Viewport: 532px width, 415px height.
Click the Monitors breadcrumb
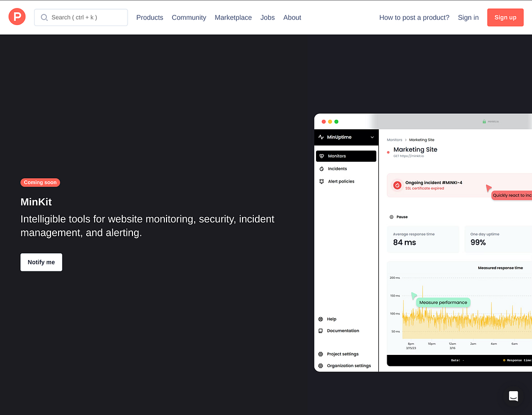(x=394, y=140)
